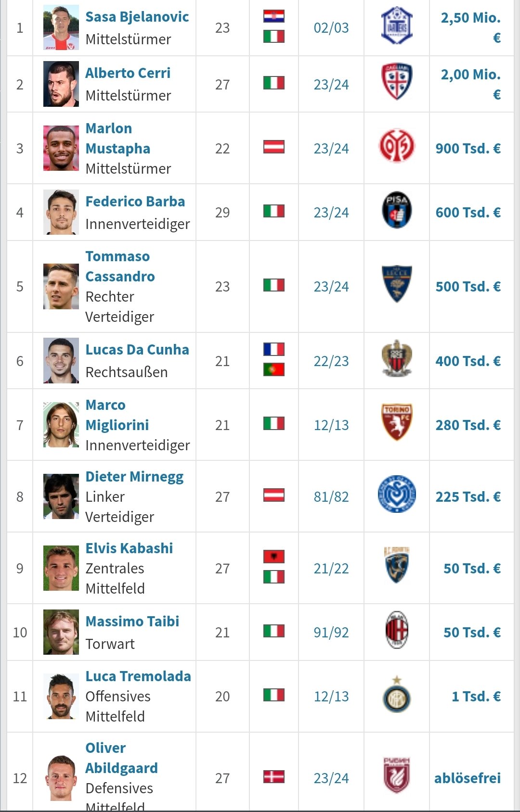The width and height of the screenshot is (520, 812).
Task: Click the ablösefrei fee for Oliver Abildgaard
Action: click(468, 778)
